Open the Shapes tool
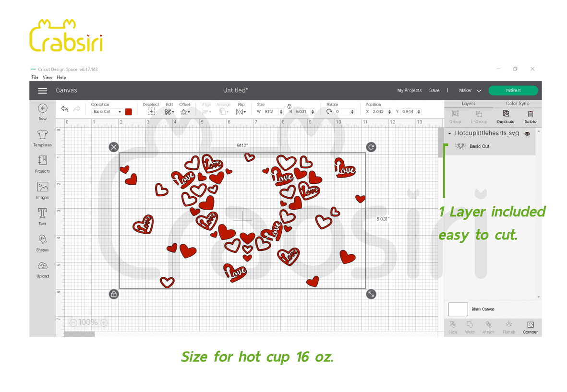This screenshot has height=392, width=567. tap(42, 242)
